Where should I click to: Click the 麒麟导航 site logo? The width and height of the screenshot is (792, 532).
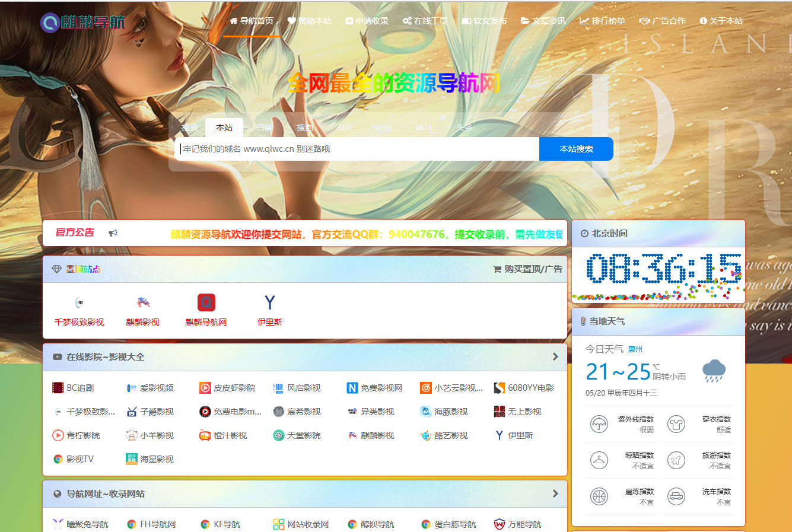click(x=83, y=23)
